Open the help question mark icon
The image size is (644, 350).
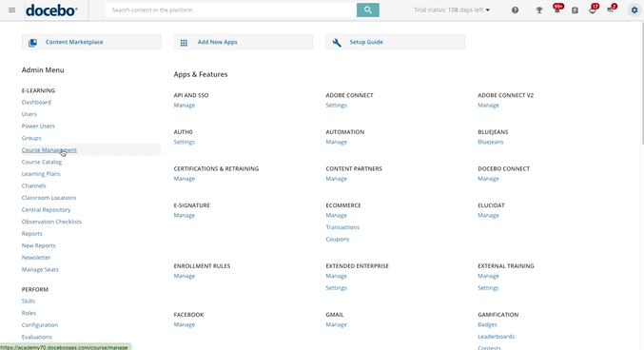[x=515, y=10]
